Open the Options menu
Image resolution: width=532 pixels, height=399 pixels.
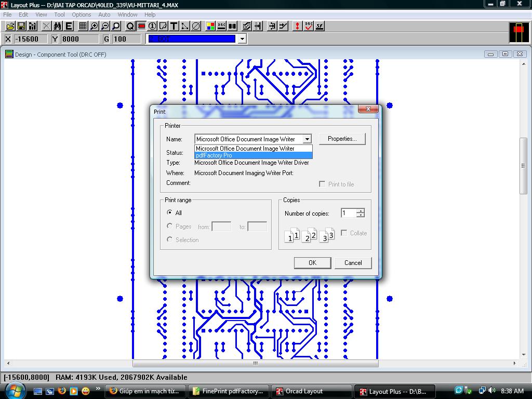tap(82, 15)
